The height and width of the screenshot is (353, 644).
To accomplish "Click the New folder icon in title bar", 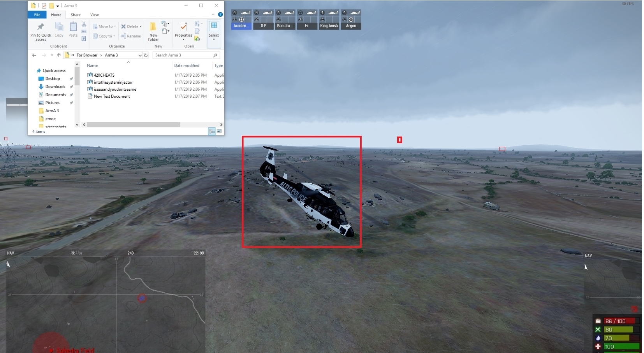I will [51, 5].
